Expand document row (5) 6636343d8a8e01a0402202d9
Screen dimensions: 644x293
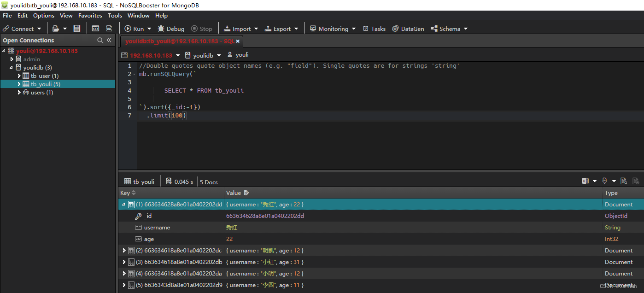click(124, 285)
